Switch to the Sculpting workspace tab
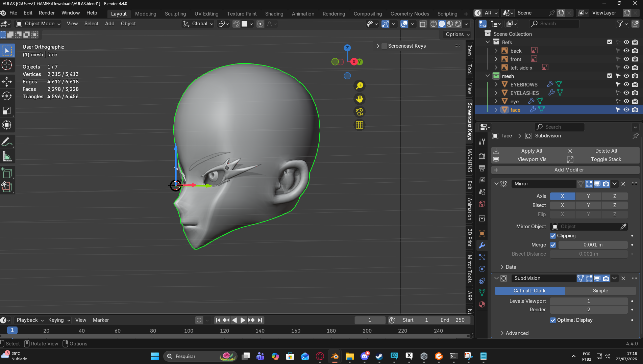This screenshot has height=364, width=643. pos(175,14)
